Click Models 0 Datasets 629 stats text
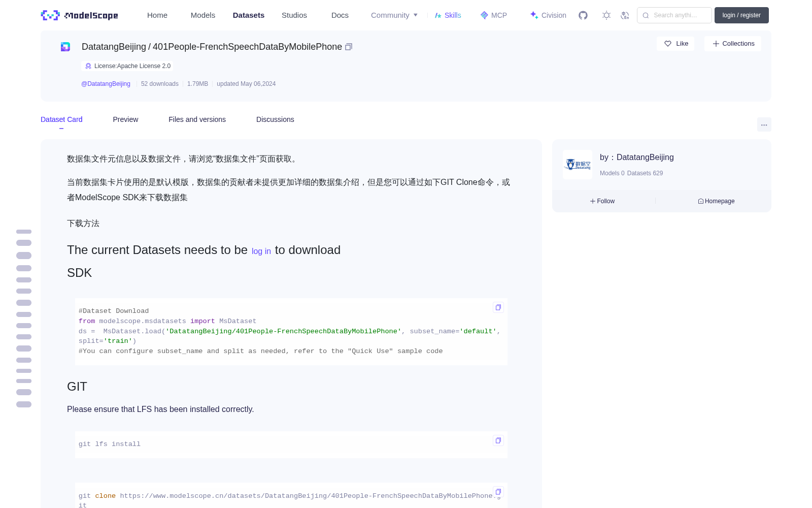The width and height of the screenshot is (812, 508). [x=631, y=173]
